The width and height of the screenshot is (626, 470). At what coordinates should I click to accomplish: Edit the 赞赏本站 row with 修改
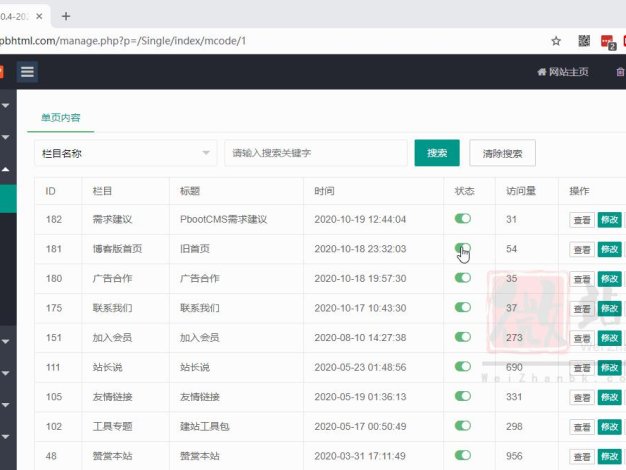(x=609, y=456)
